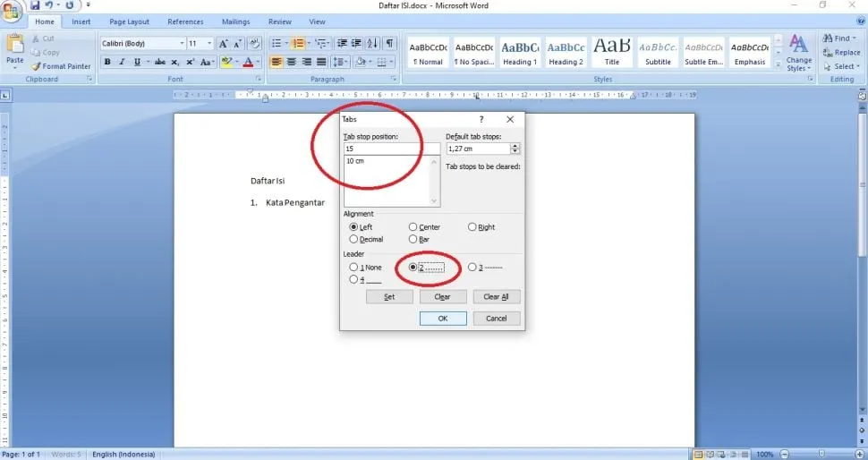The height and width of the screenshot is (460, 868).
Task: Switch to the Page Layout tab
Action: 129,21
